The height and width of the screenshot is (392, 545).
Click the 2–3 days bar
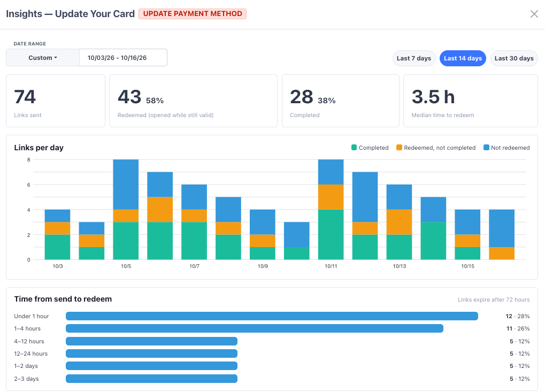pos(151,379)
